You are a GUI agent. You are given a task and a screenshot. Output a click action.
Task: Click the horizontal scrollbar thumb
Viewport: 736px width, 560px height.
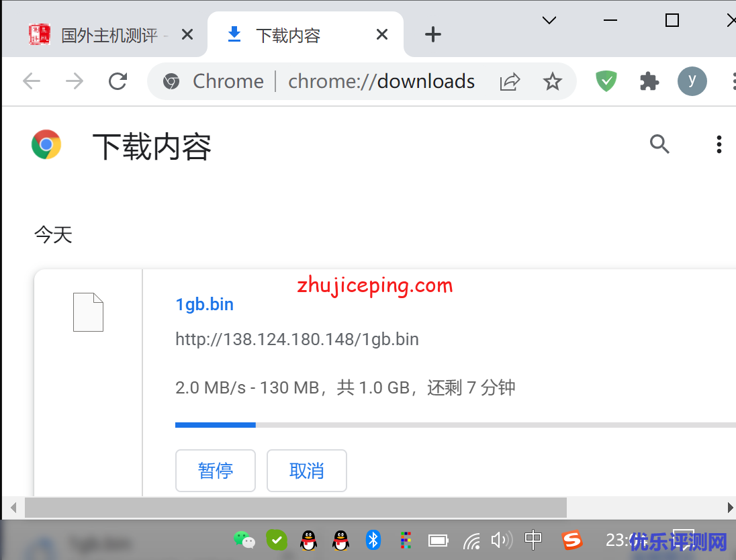point(295,508)
